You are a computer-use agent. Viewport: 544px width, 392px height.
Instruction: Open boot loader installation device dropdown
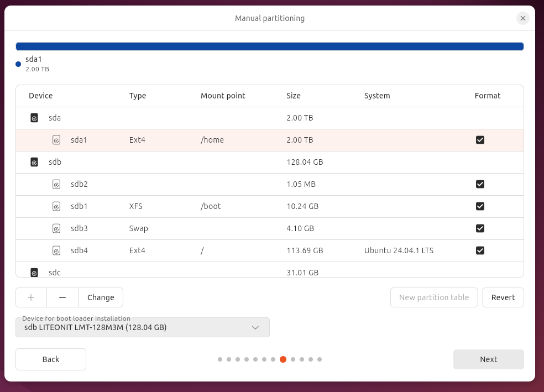pyautogui.click(x=143, y=327)
